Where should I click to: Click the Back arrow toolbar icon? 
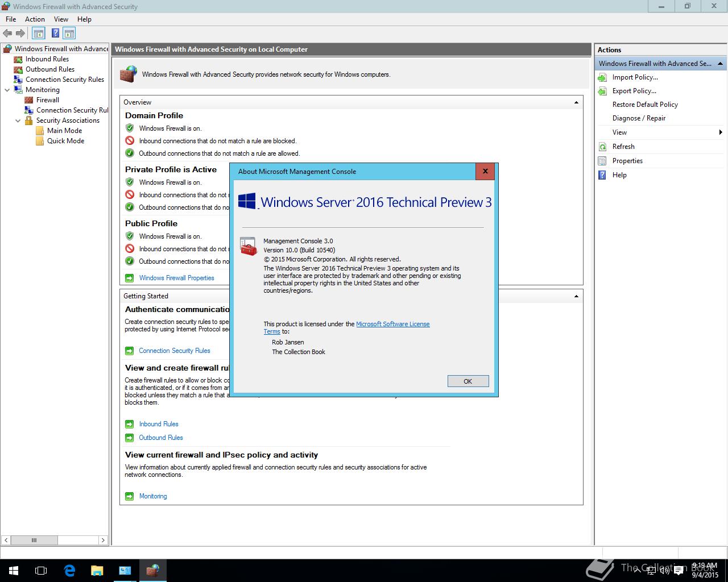(7, 34)
